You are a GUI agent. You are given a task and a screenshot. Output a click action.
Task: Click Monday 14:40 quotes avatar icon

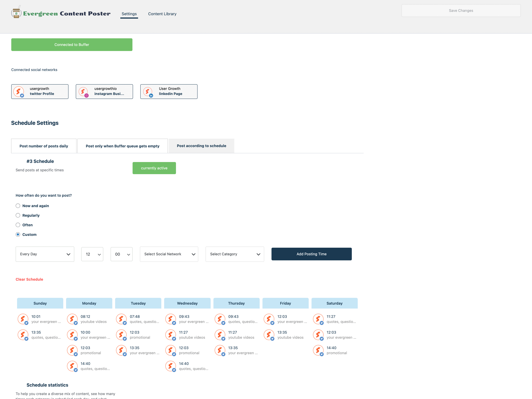coord(72,366)
